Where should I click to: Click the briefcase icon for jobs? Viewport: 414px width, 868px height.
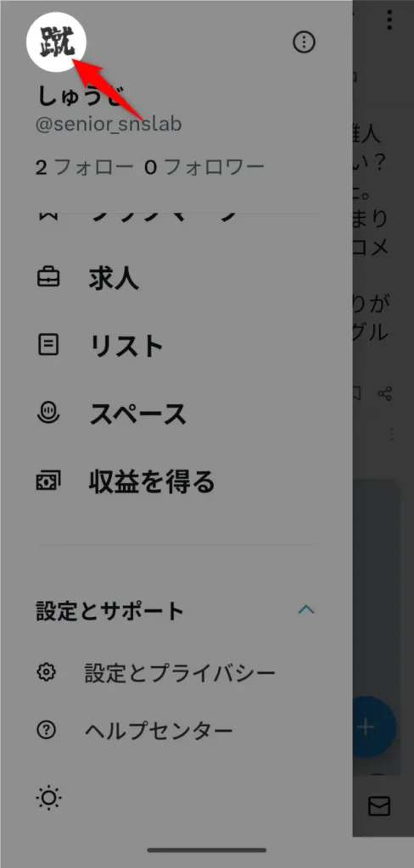tap(48, 277)
